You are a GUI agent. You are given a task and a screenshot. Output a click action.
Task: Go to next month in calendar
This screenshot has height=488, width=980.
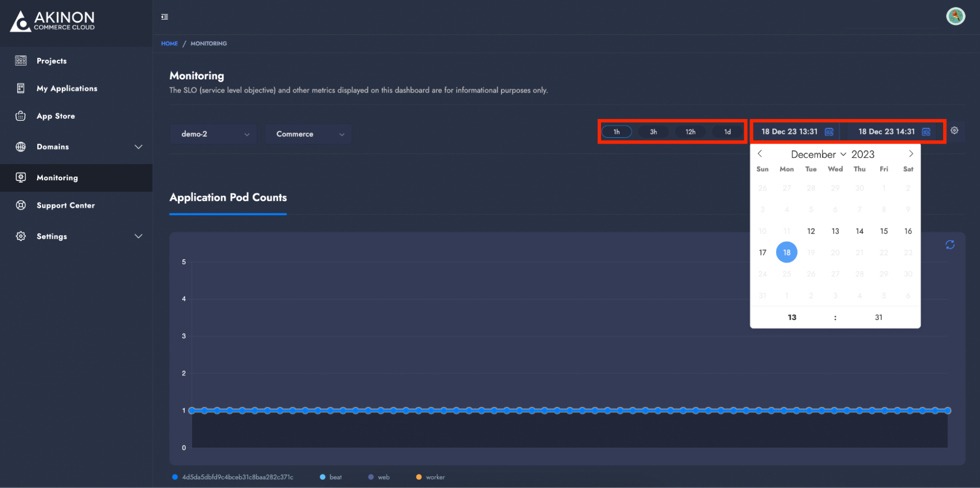coord(910,154)
